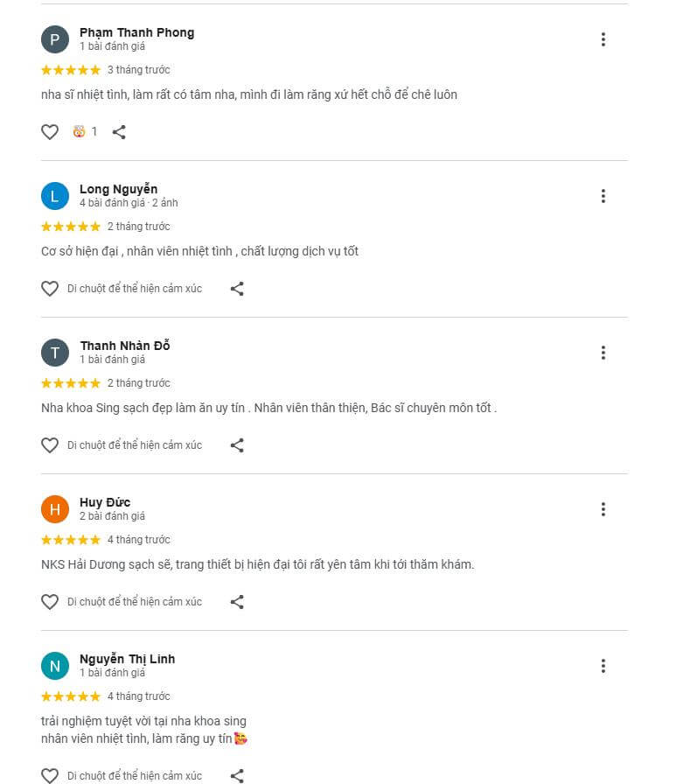Click Thanh Nhàn Đỗ's avatar icon
This screenshot has height=784, width=676.
tap(55, 353)
